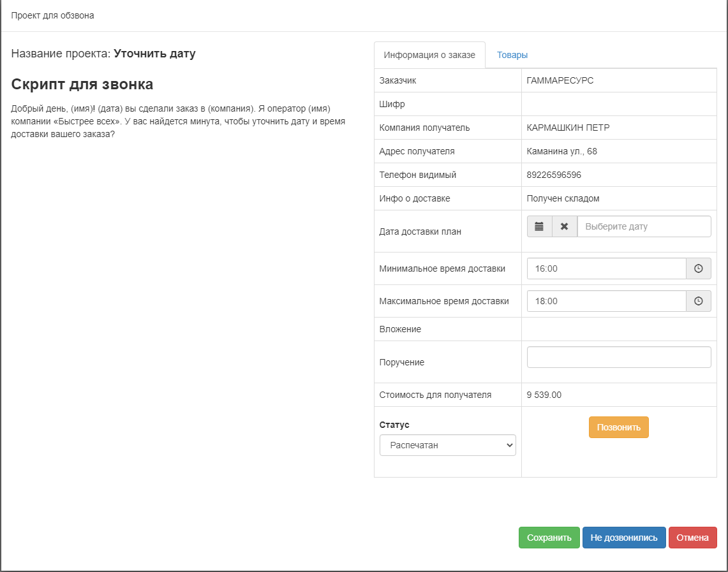This screenshot has width=728, height=572.
Task: Click the Шифр row label
Action: click(x=392, y=104)
